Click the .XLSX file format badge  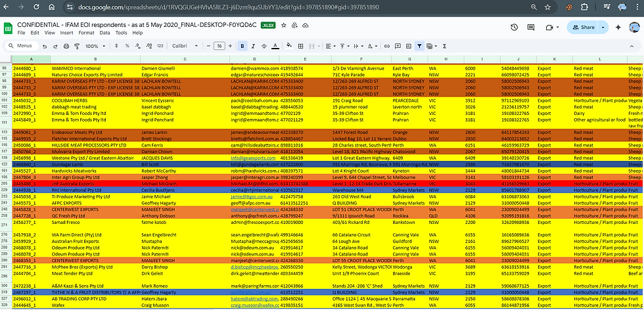pyautogui.click(x=269, y=26)
